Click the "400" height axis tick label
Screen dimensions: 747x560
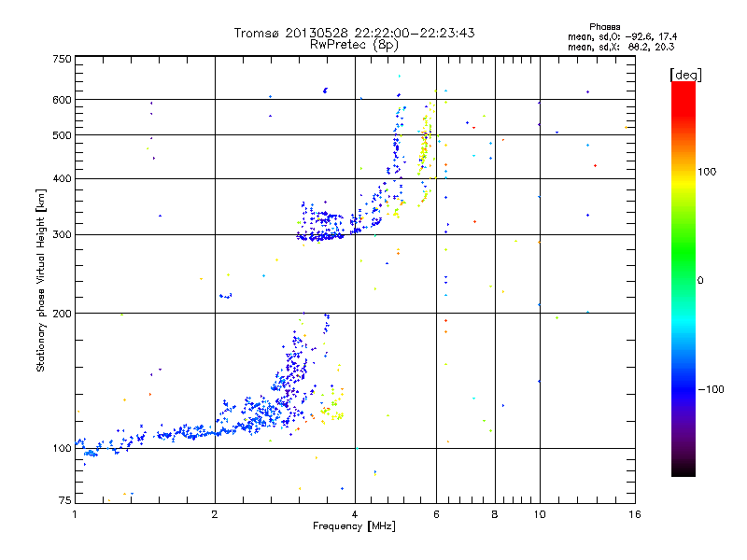(62, 178)
